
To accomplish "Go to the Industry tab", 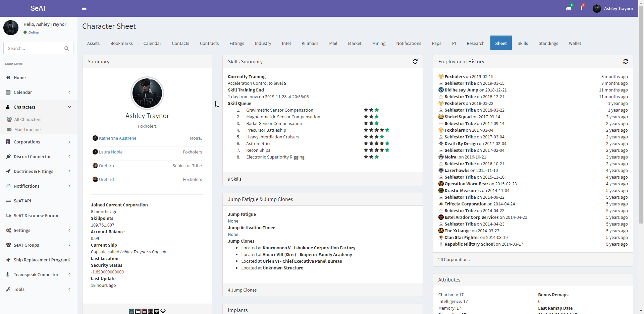I will 263,43.
